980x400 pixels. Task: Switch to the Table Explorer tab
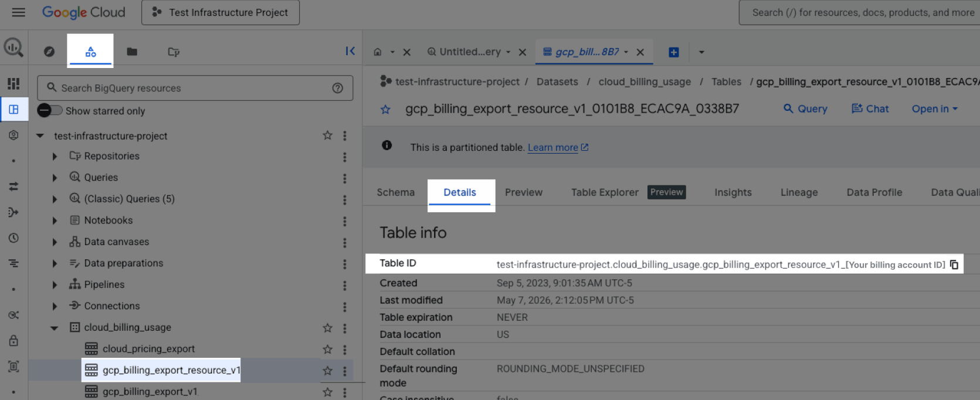605,192
